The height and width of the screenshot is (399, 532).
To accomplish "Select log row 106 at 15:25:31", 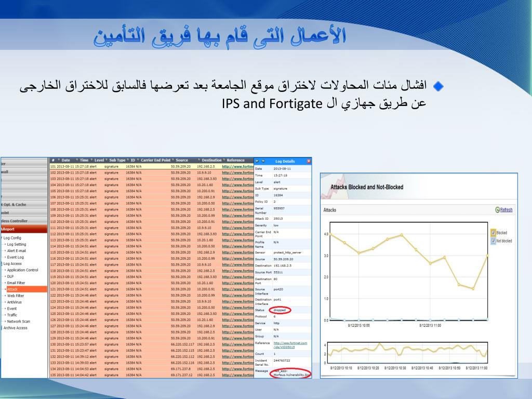I will pos(152,197).
